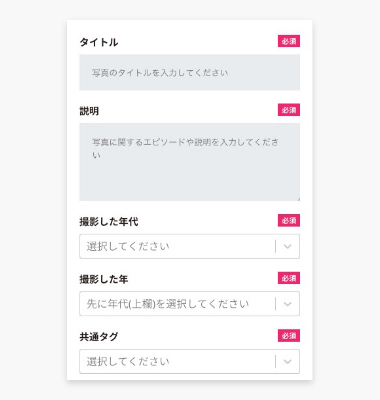Open the 共通タグ select box

pyautogui.click(x=189, y=361)
